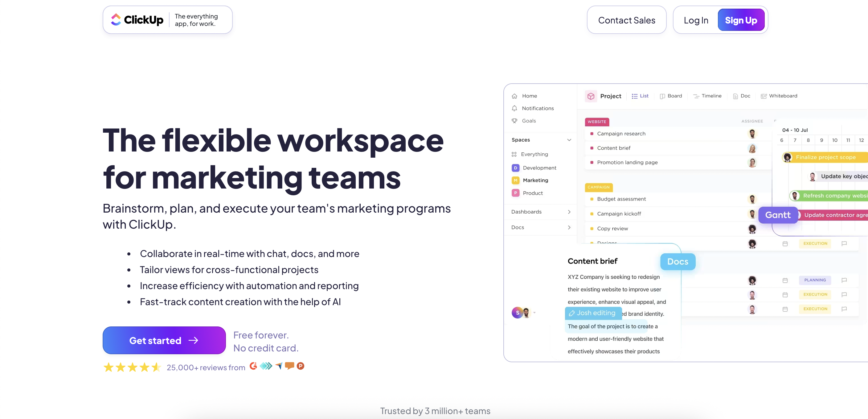This screenshot has width=868, height=419.
Task: Click the calendar icon in the PLANNING row
Action: (x=785, y=280)
